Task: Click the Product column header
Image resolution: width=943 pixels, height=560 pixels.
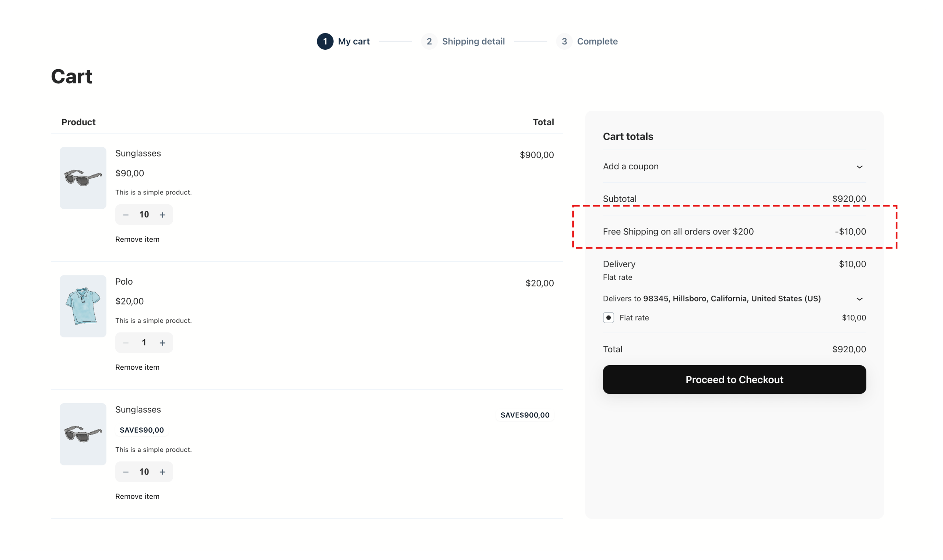Action: [78, 122]
